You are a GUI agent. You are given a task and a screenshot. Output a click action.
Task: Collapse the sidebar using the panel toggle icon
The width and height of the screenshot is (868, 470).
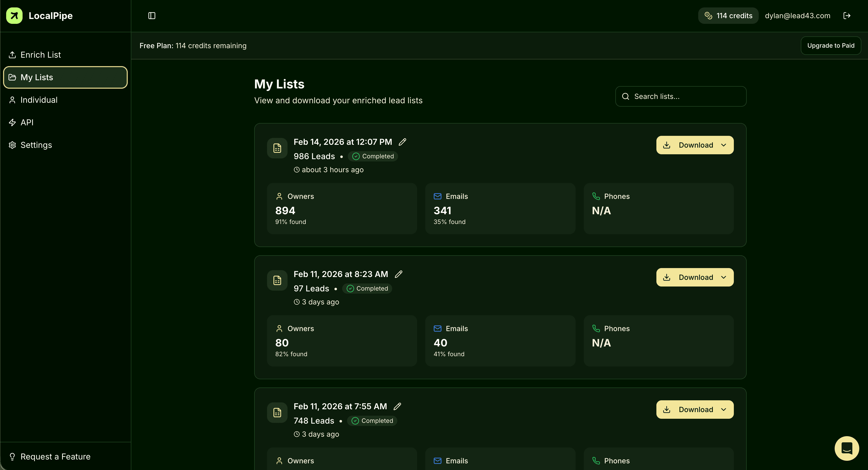pos(152,15)
